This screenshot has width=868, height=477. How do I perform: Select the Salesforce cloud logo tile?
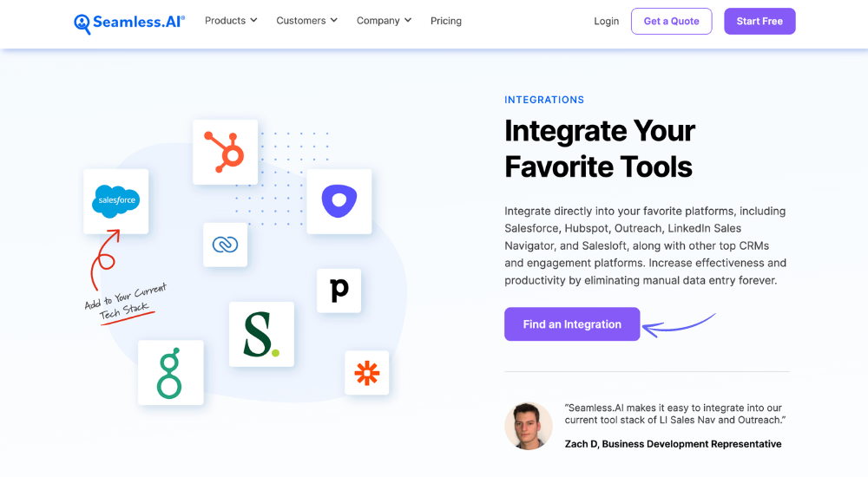click(x=115, y=201)
